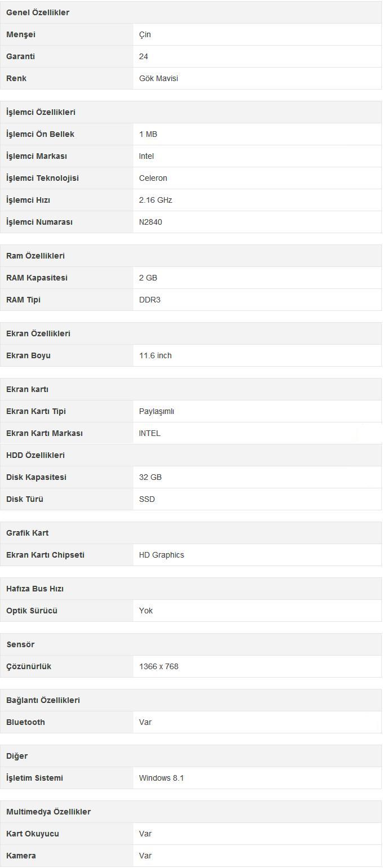This screenshot has height=868, width=383.
Task: Click the Garanti row label
Action: (x=20, y=56)
